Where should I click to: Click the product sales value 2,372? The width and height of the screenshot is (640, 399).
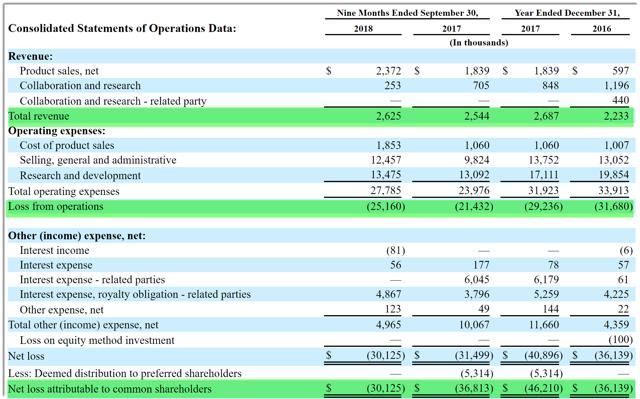click(389, 71)
